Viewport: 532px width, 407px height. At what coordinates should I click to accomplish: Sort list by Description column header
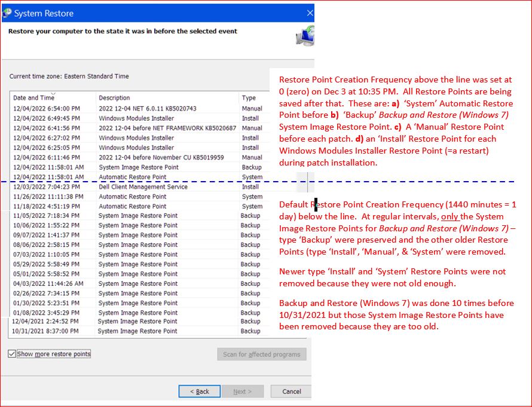pyautogui.click(x=114, y=98)
